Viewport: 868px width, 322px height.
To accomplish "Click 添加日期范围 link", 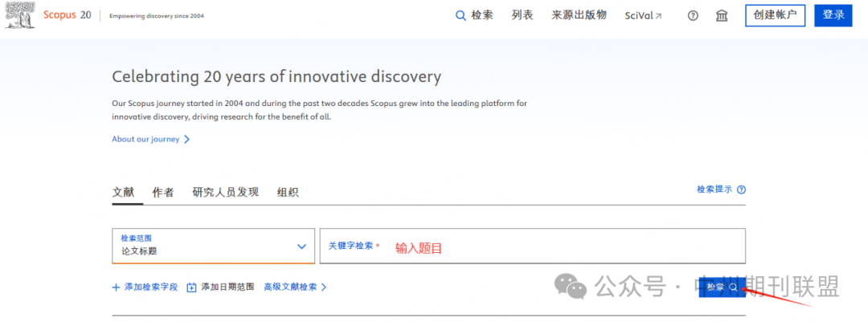I will tap(227, 287).
